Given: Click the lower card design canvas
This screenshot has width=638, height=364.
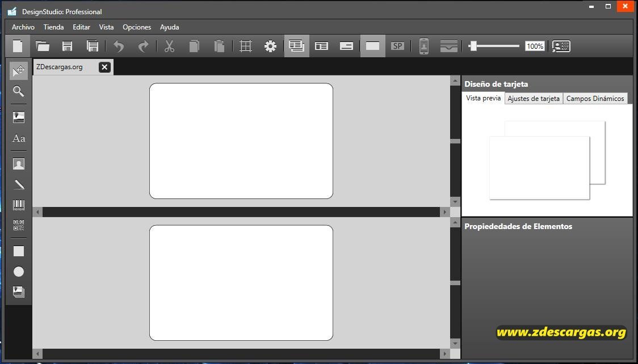Looking at the screenshot, I should tap(241, 283).
